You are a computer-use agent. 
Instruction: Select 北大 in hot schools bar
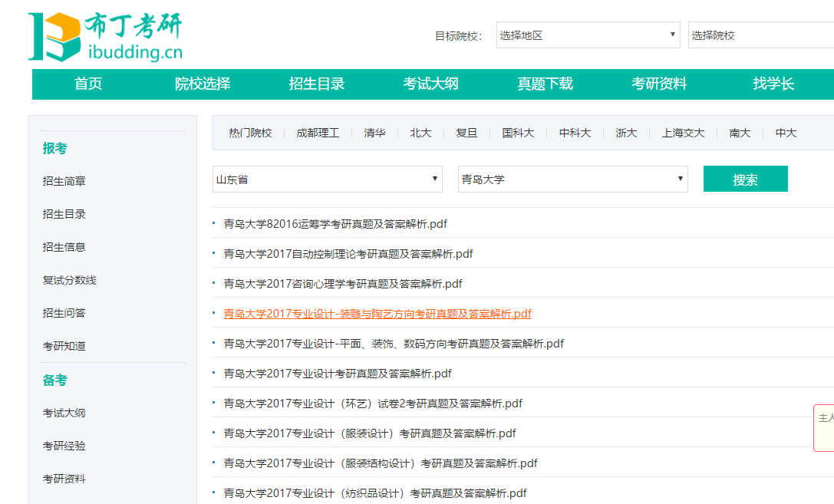tap(420, 133)
